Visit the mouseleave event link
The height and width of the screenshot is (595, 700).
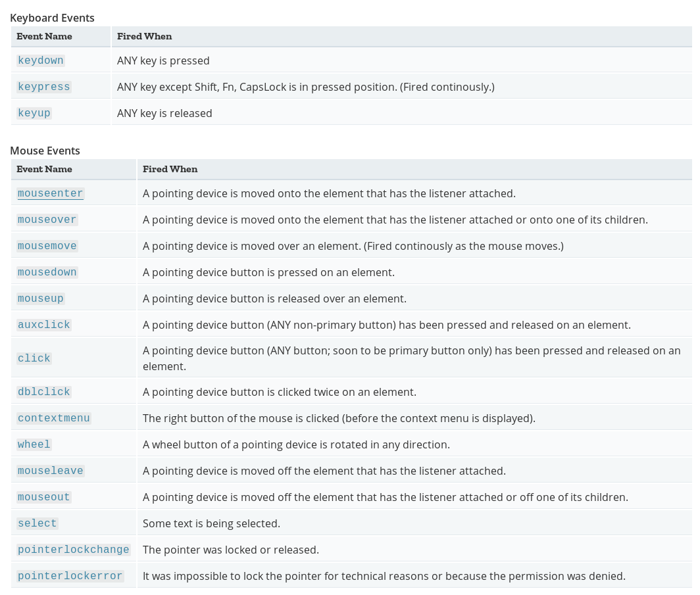51,471
